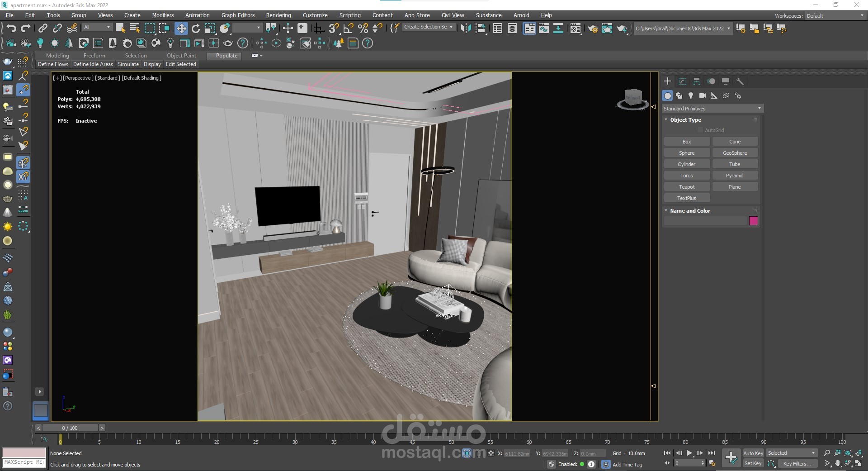Toggle 3D Snaps in the main toolbar
The image size is (868, 471).
(334, 29)
